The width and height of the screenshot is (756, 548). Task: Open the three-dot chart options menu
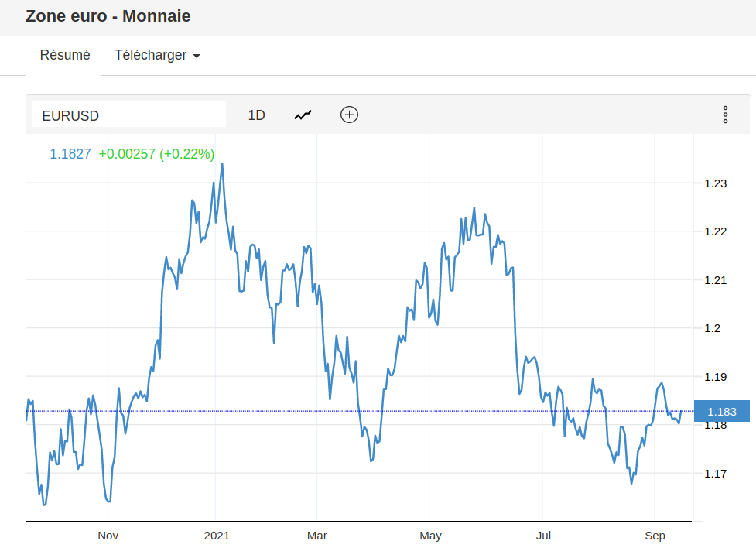coord(725,115)
